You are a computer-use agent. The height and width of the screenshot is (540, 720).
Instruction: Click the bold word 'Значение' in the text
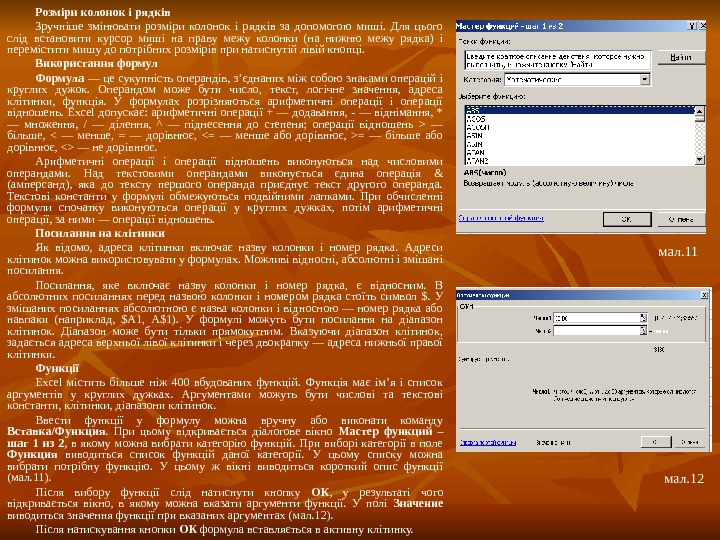point(418,504)
